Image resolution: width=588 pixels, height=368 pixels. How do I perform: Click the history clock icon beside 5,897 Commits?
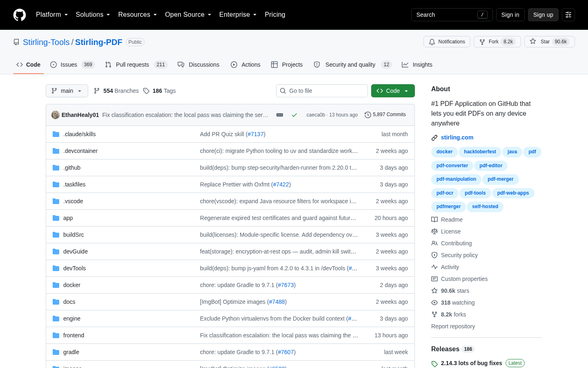tap(368, 115)
